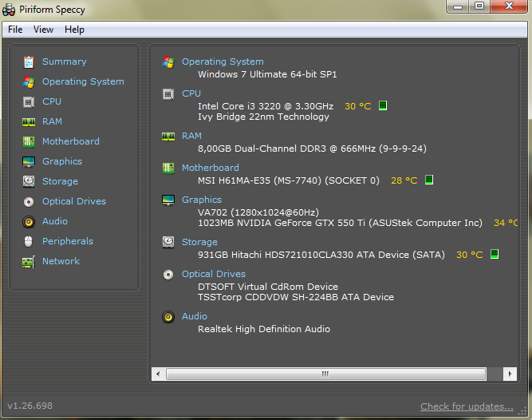Click the horizontal scrollbar right arrow
The width and height of the screenshot is (532, 420).
(x=510, y=374)
